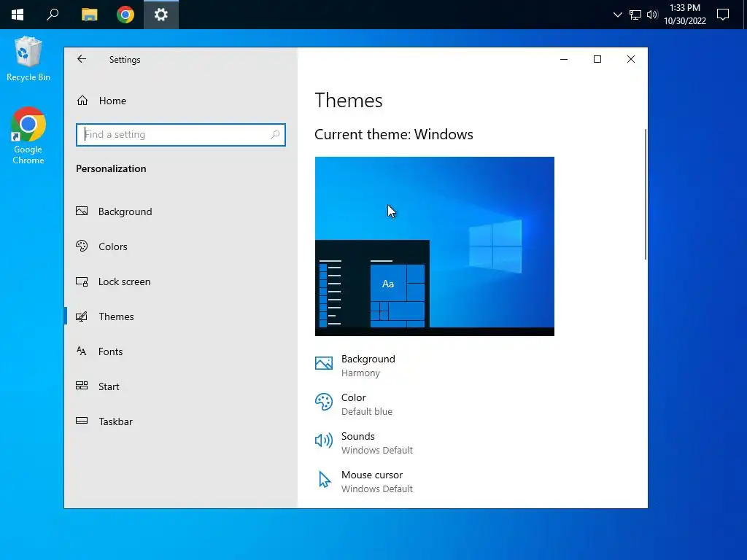Open network status tray icon

[x=635, y=15]
